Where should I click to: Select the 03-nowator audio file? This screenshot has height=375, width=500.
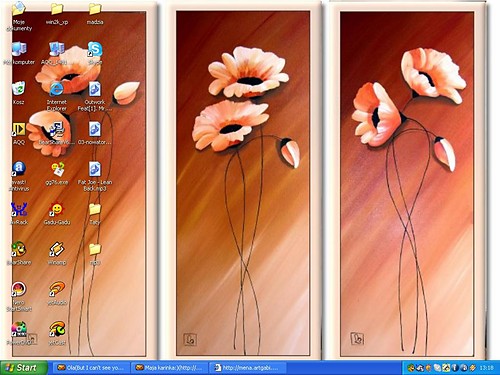point(95,129)
